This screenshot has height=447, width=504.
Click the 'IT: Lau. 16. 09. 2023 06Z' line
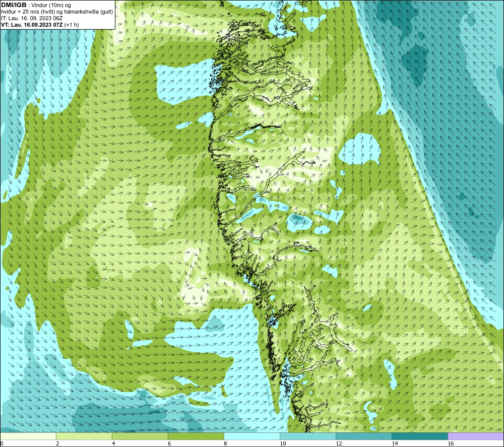click(x=32, y=18)
